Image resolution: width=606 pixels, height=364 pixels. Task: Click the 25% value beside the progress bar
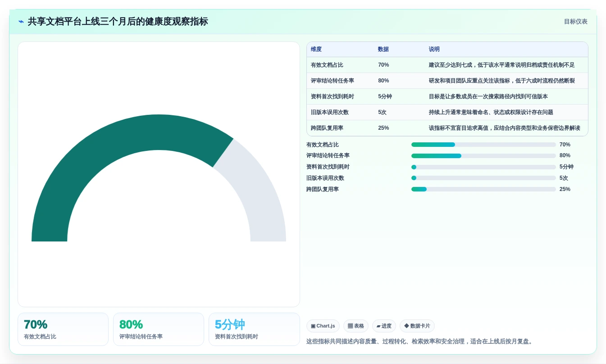tap(565, 189)
